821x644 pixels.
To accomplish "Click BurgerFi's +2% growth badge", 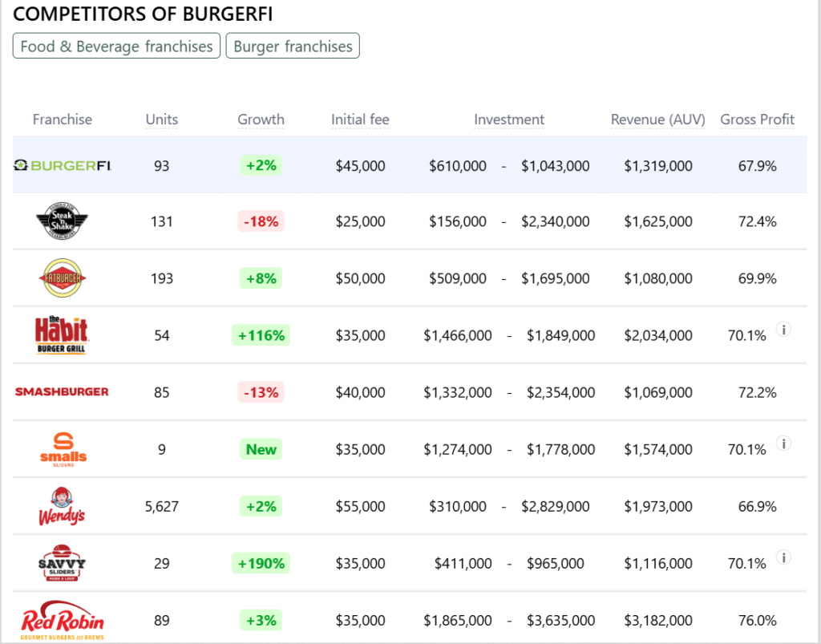I will click(x=261, y=165).
